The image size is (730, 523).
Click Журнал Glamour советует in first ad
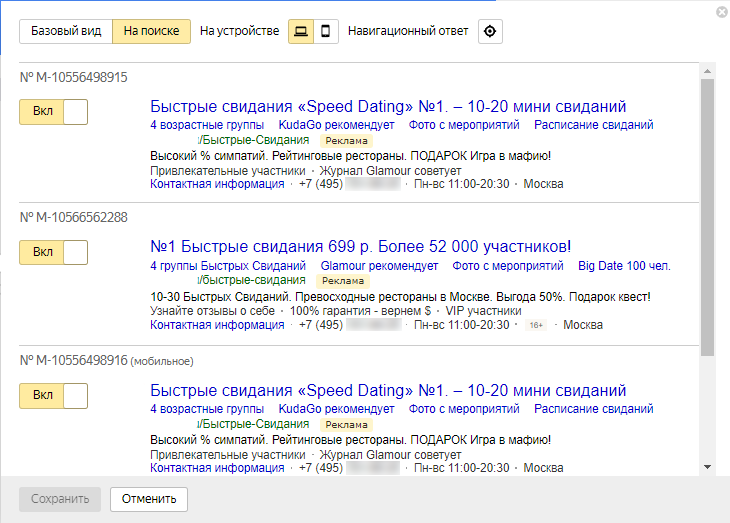click(x=390, y=171)
